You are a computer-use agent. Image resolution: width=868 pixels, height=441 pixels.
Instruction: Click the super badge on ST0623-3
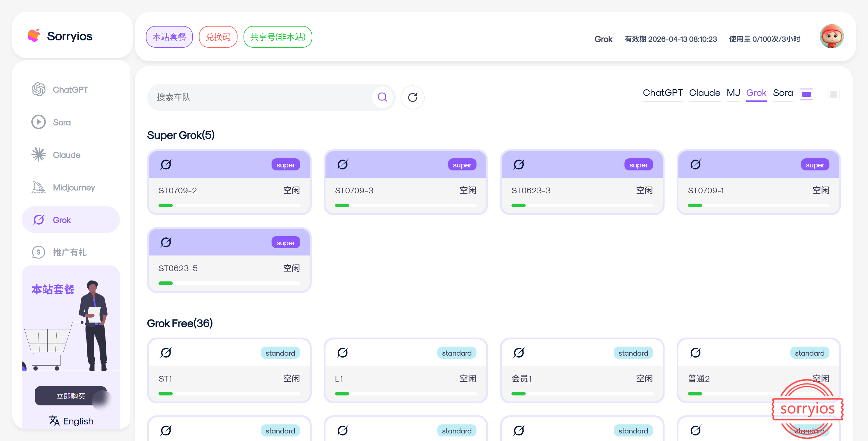pos(639,165)
